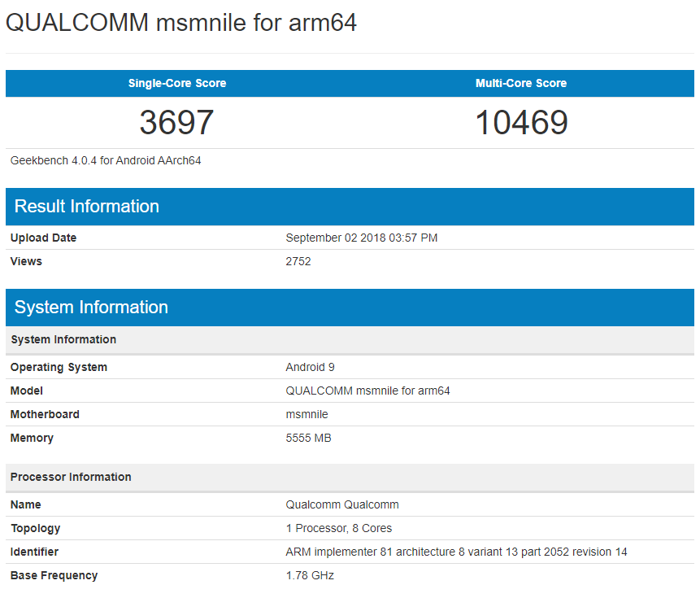The height and width of the screenshot is (598, 700).
Task: Click the views count 2752
Action: [298, 261]
